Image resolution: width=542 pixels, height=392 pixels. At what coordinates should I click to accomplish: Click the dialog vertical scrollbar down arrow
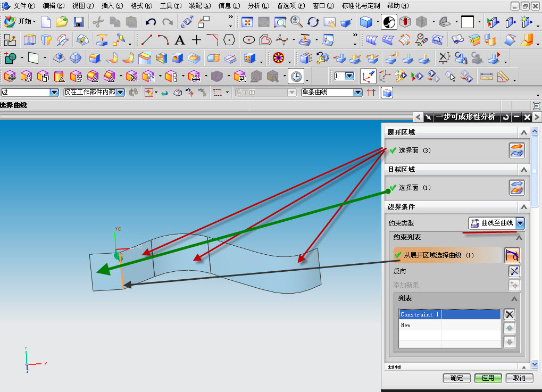[535, 364]
